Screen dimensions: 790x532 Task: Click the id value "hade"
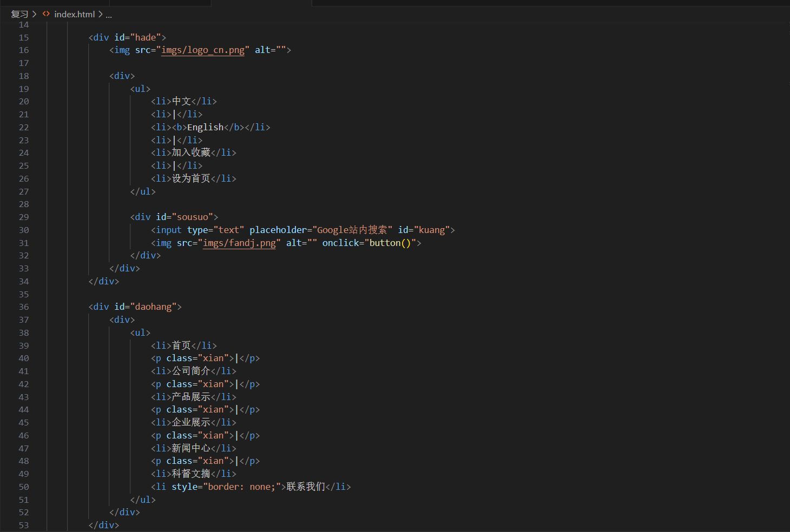pos(146,37)
